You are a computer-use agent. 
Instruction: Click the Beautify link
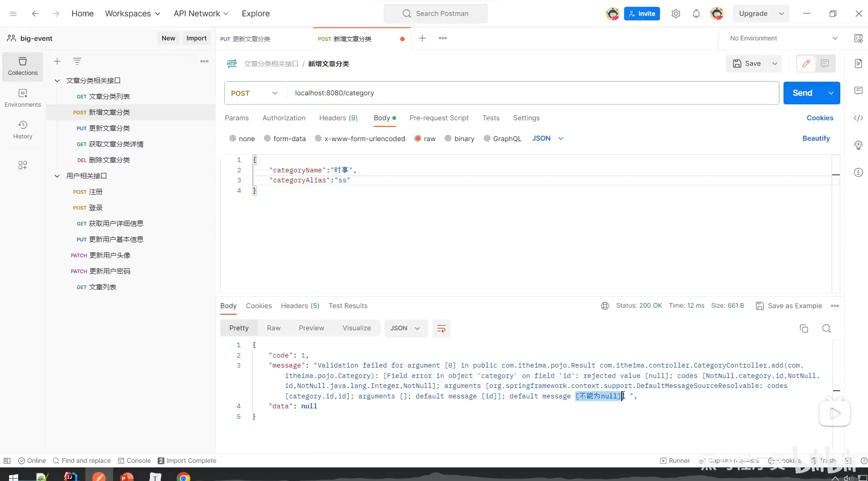click(816, 138)
